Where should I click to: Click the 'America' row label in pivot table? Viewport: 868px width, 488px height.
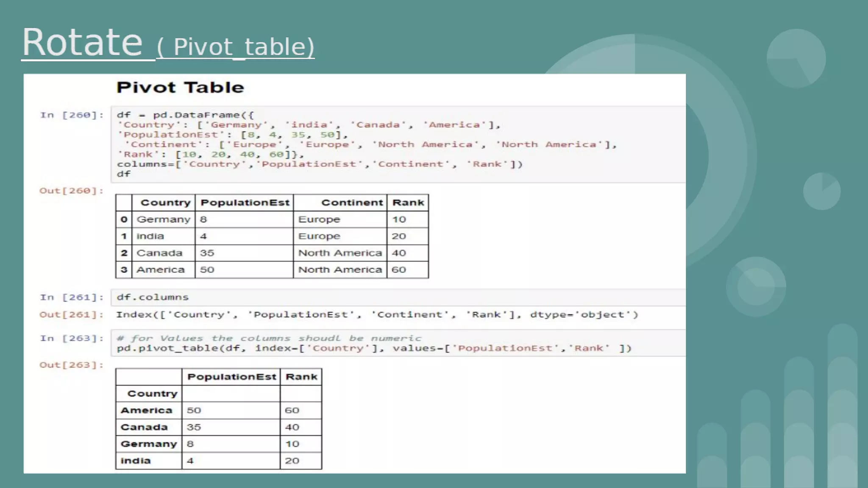point(147,410)
